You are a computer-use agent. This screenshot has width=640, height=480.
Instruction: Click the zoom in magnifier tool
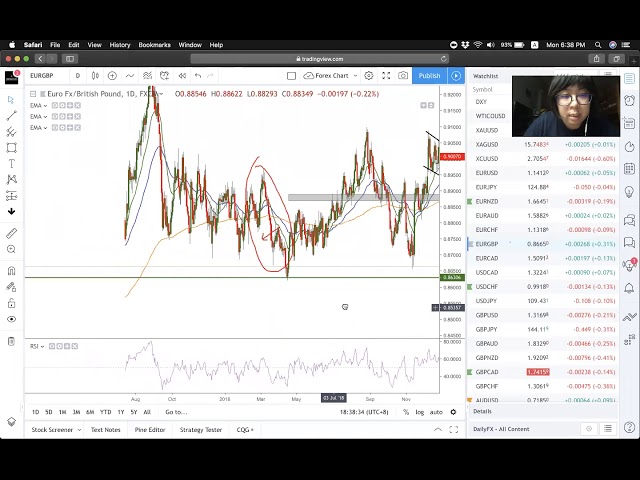coord(11,251)
